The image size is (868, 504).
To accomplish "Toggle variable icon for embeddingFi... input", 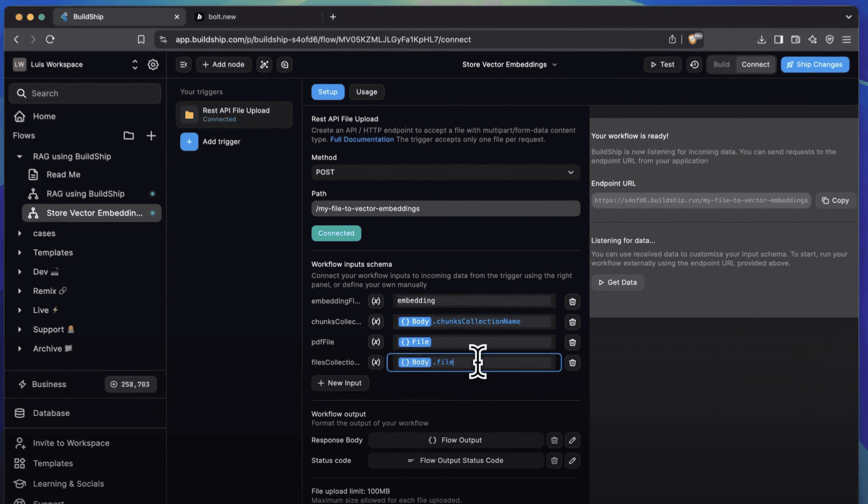I will (x=376, y=301).
